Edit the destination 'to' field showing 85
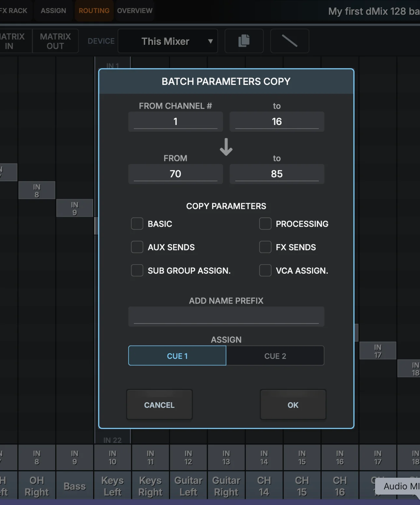 coord(277,174)
